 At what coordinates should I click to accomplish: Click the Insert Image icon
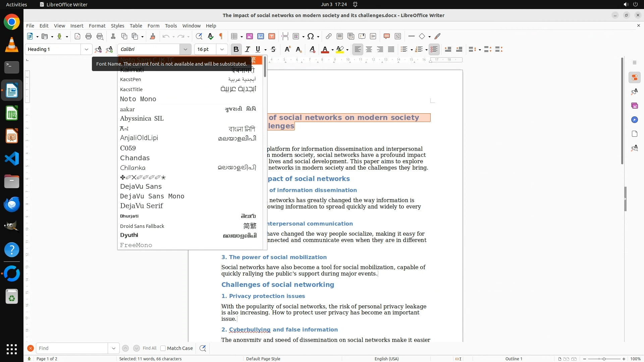(250, 36)
